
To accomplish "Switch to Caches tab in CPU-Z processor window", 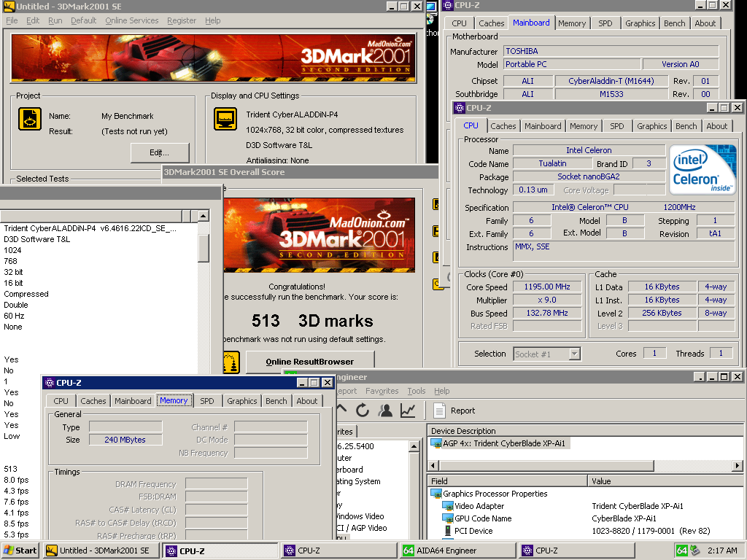I will pyautogui.click(x=503, y=126).
